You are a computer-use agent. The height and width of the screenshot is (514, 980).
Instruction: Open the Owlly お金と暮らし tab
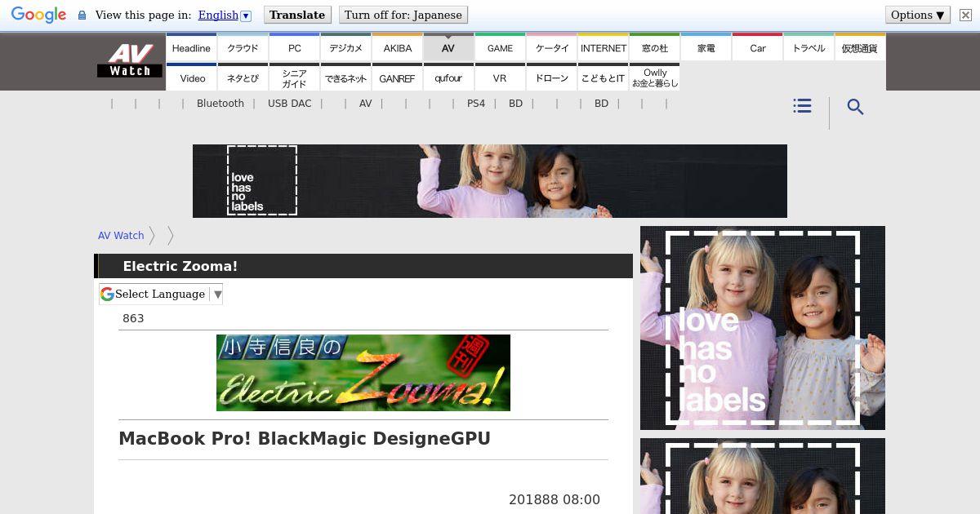click(655, 78)
